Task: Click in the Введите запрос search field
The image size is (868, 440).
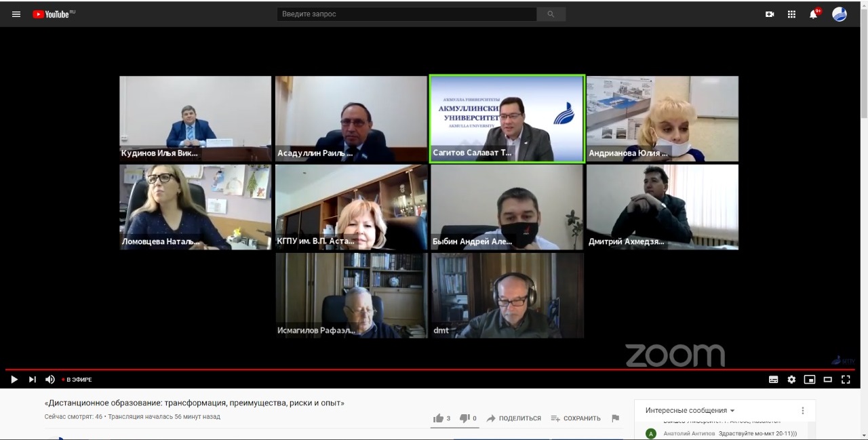Action: tap(407, 14)
